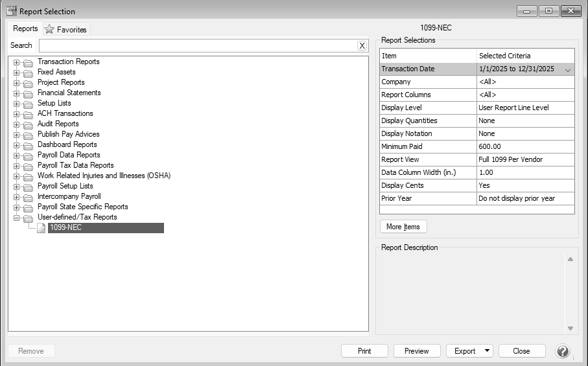Viewport: 588px width, 366px height.
Task: Switch to the Favorites tab
Action: point(66,29)
